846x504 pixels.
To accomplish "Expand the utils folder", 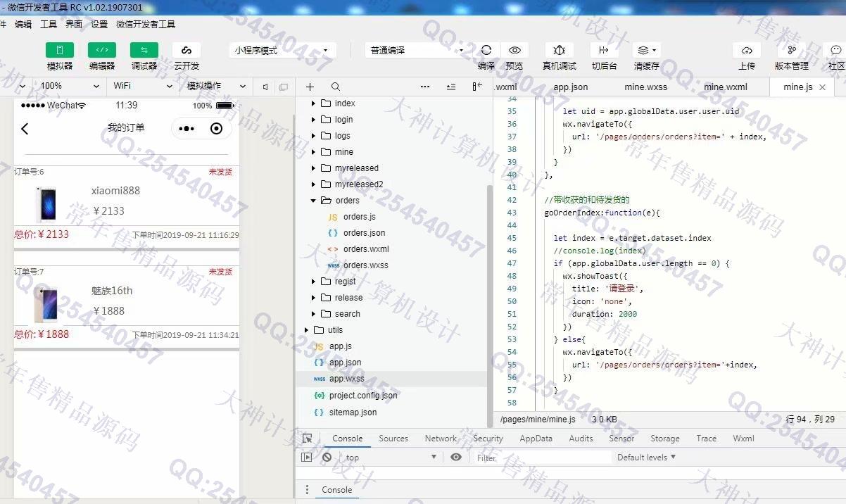I will click(307, 330).
